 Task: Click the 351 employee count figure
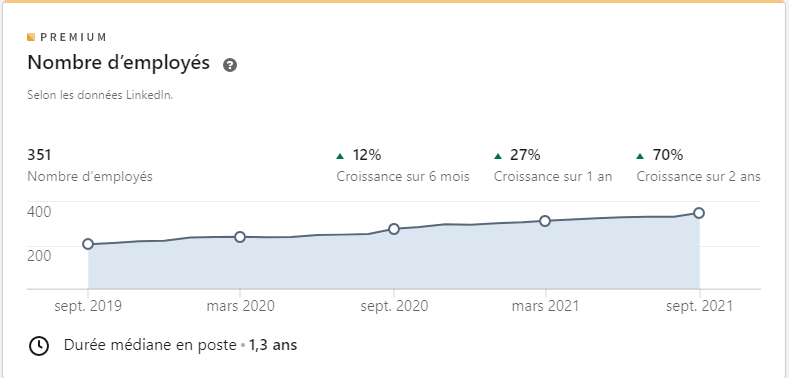39,155
